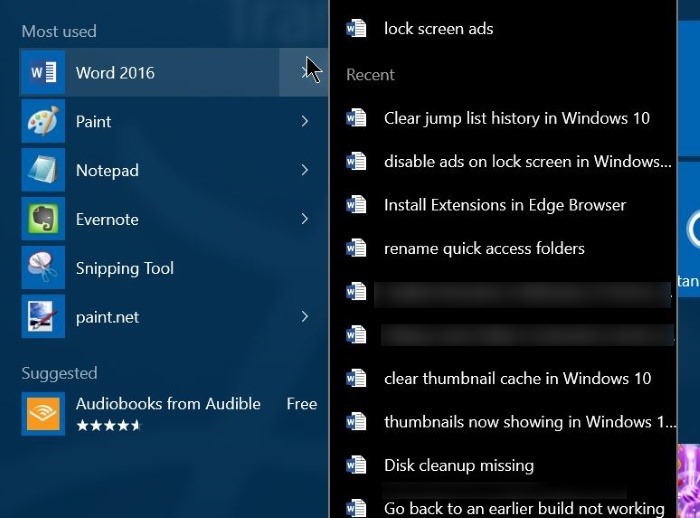The height and width of the screenshot is (518, 700).
Task: Expand the Notepad jump list arrow
Action: point(304,170)
